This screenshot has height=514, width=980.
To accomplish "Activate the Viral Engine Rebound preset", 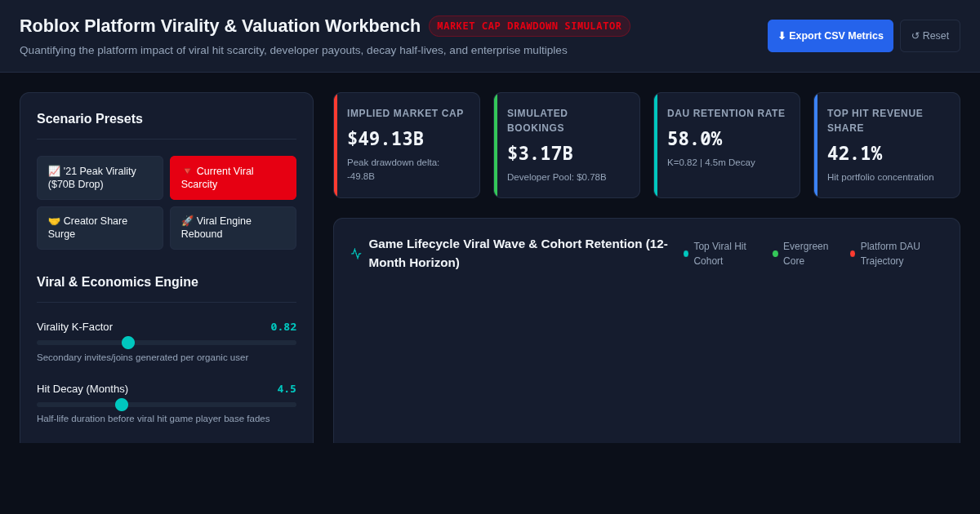I will tap(233, 228).
